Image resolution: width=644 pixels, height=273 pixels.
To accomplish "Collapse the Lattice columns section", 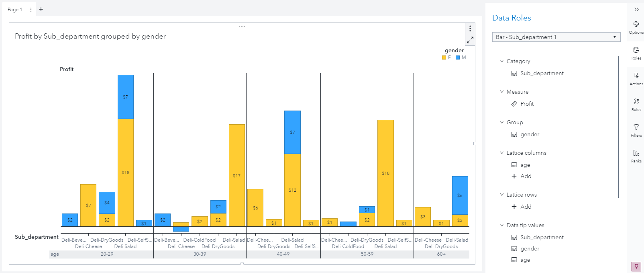I will [501, 153].
